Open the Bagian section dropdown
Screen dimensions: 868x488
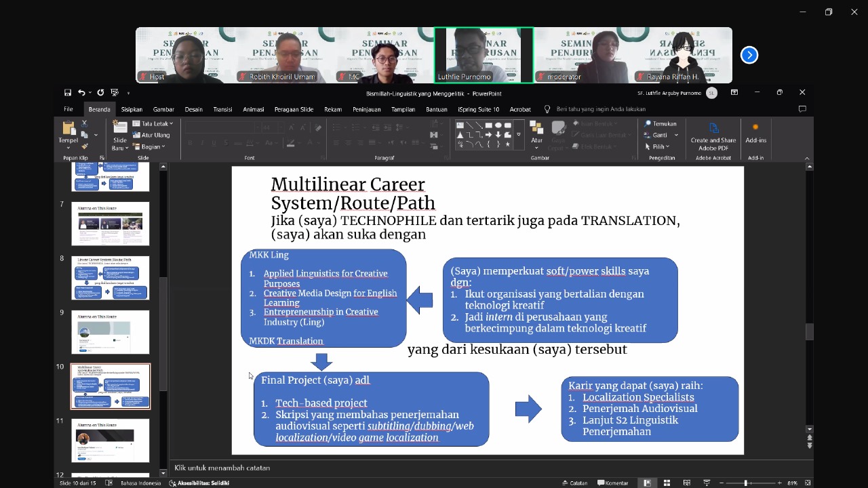(150, 147)
